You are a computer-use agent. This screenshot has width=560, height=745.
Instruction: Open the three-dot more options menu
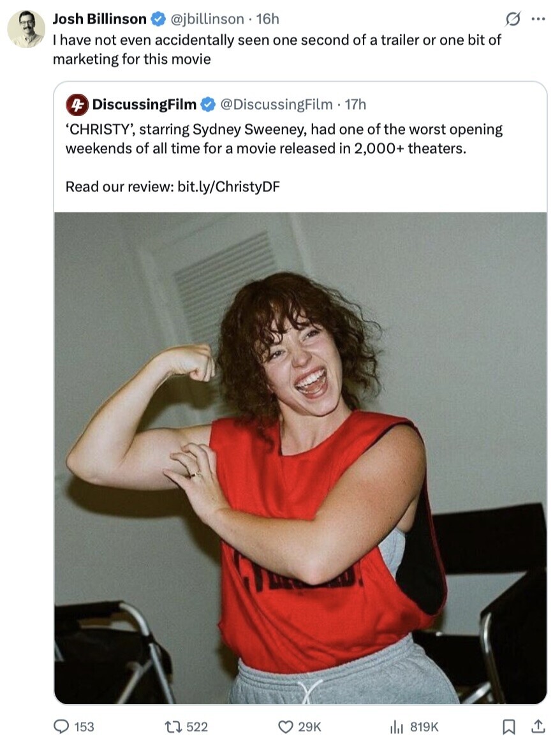538,19
